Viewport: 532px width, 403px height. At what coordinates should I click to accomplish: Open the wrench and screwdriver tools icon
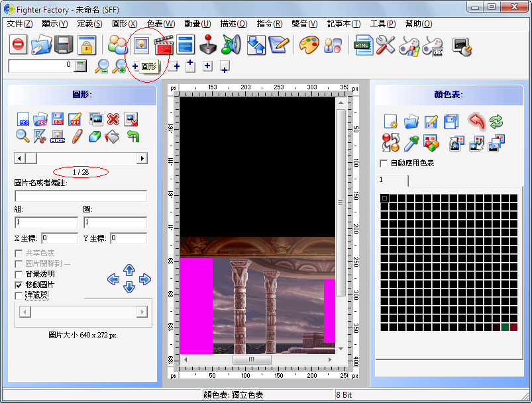point(386,45)
